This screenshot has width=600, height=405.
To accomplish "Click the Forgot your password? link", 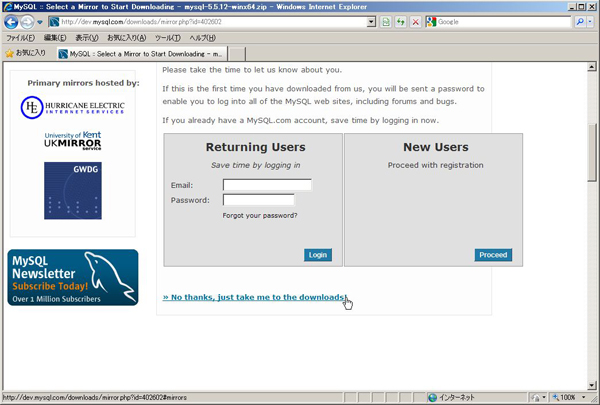I will [x=260, y=216].
